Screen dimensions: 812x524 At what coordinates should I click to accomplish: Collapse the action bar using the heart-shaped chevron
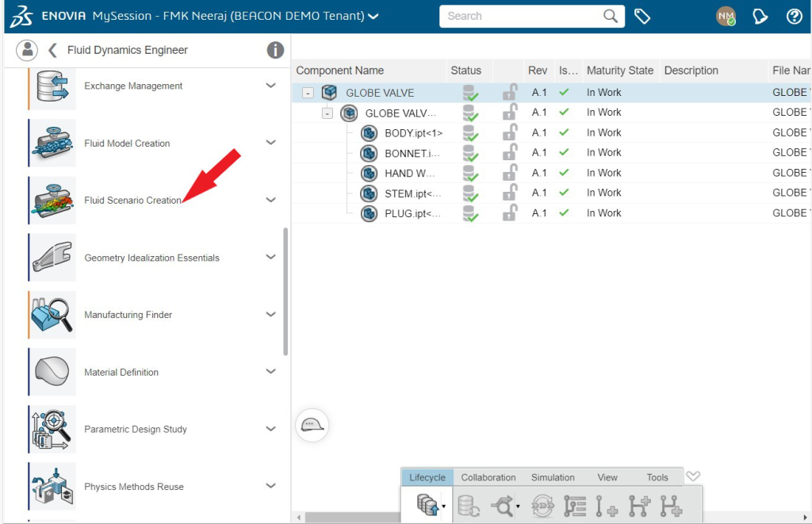tap(693, 476)
